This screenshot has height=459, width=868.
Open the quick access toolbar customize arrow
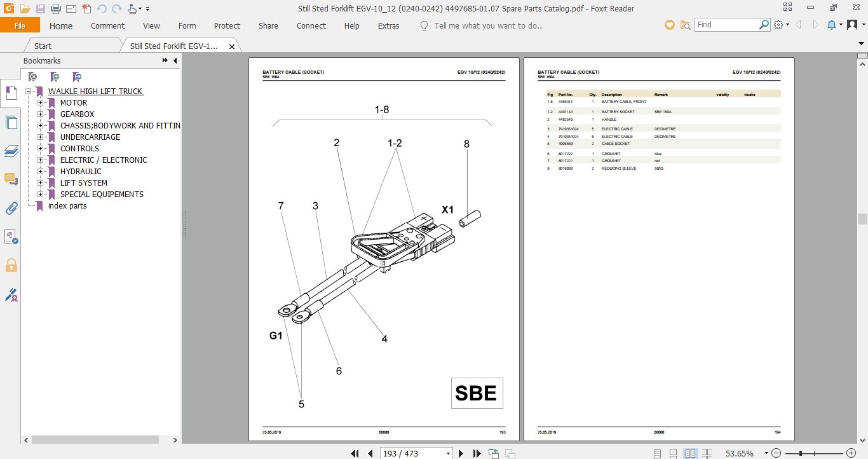click(147, 9)
